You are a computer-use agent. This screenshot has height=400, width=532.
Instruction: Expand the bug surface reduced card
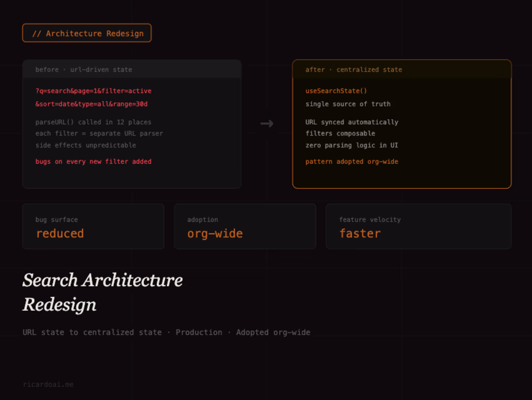click(x=93, y=226)
